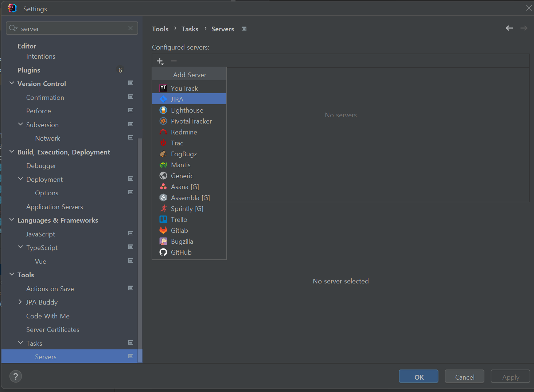Viewport: 534px width, 392px height.
Task: Open help with the question mark button
Action: (x=16, y=376)
